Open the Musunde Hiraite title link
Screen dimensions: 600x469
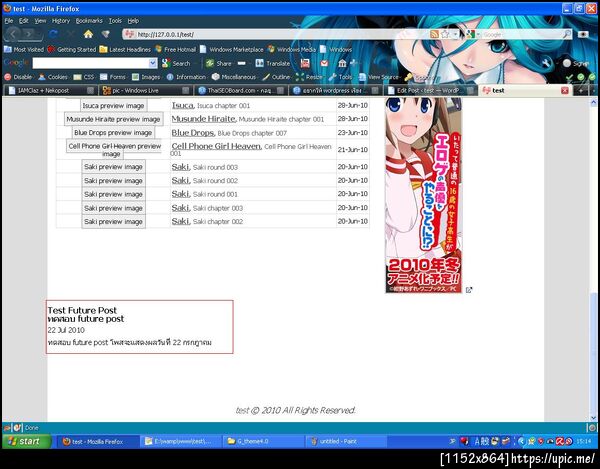203,119
